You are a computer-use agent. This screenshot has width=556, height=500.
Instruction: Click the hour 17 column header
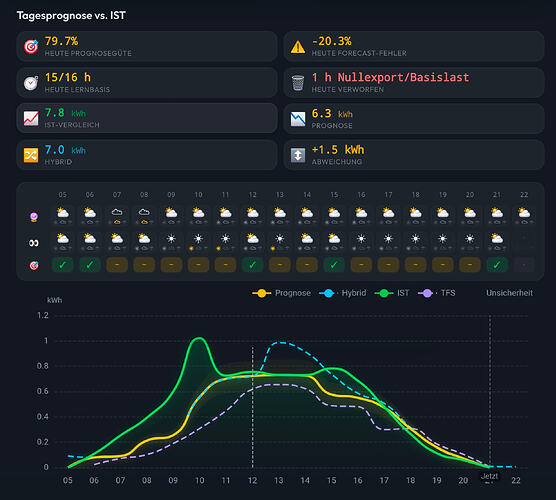tap(388, 195)
